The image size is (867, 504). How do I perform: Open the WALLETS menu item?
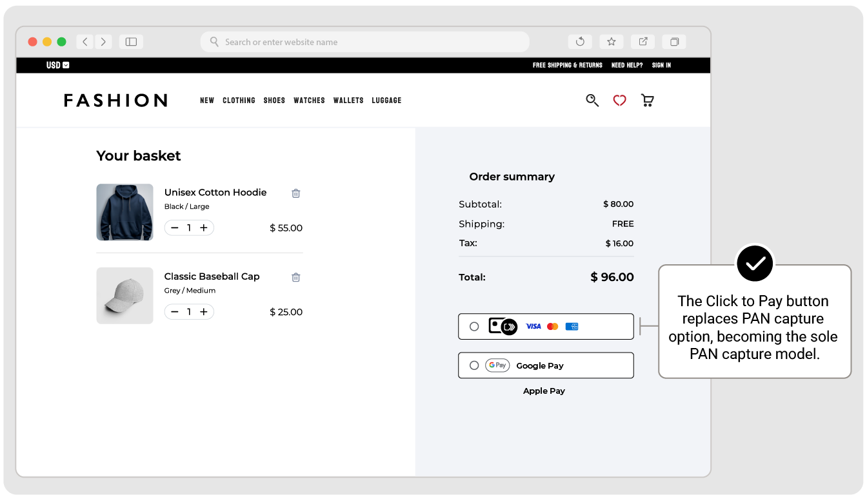click(x=348, y=101)
